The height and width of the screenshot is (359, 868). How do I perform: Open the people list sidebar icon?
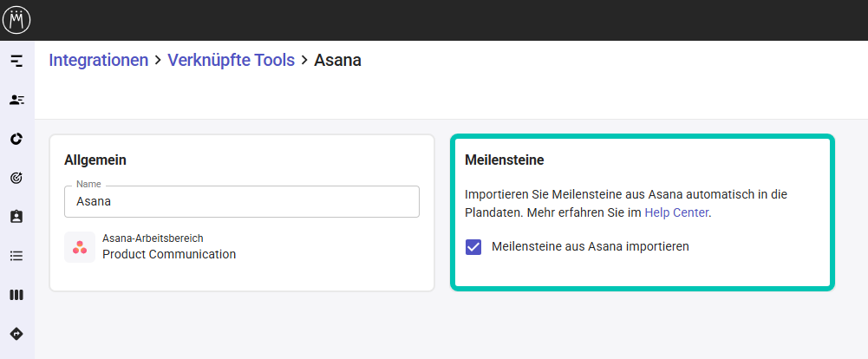[16, 100]
